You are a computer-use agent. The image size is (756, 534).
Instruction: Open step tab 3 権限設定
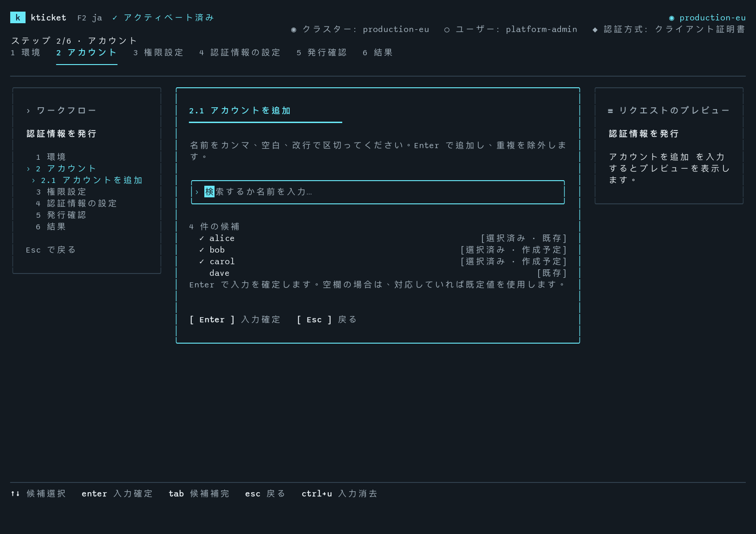(x=158, y=52)
